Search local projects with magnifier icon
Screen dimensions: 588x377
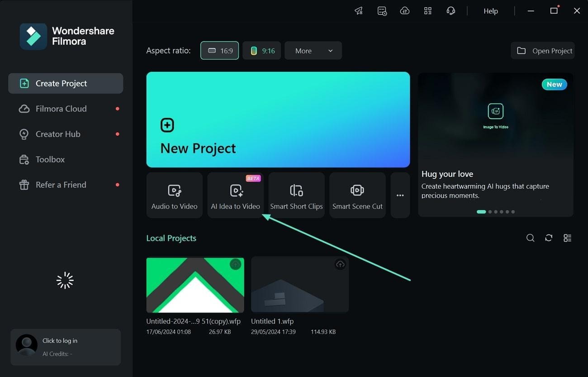coord(531,238)
